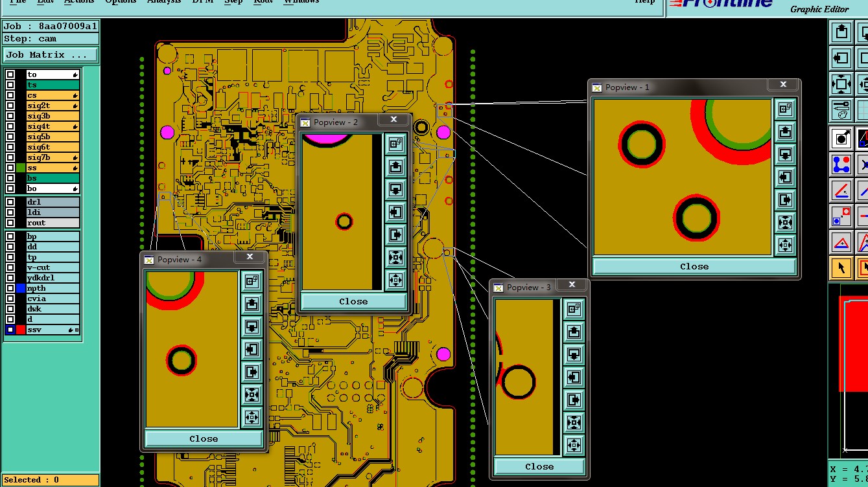This screenshot has width=868, height=487.
Task: Pan up in Popview - 2
Action: click(x=395, y=167)
